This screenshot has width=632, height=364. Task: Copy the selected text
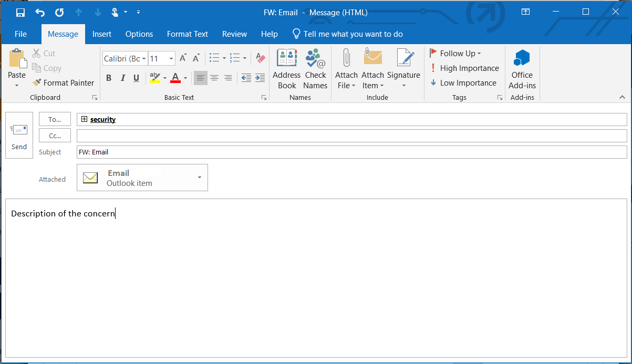47,68
